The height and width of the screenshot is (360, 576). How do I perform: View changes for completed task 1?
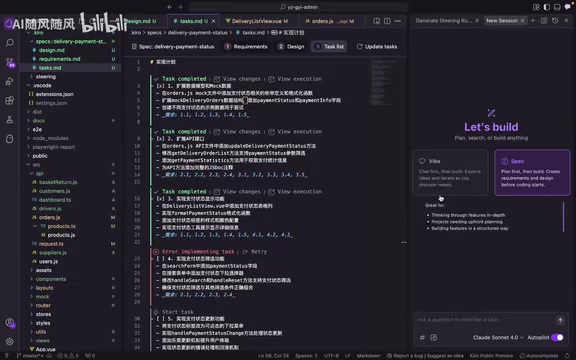pyautogui.click(x=237, y=79)
